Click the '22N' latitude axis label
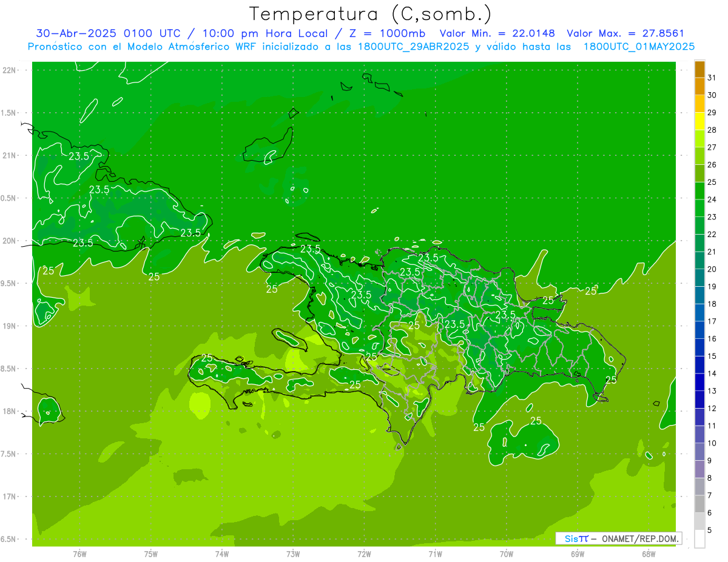 (10, 70)
